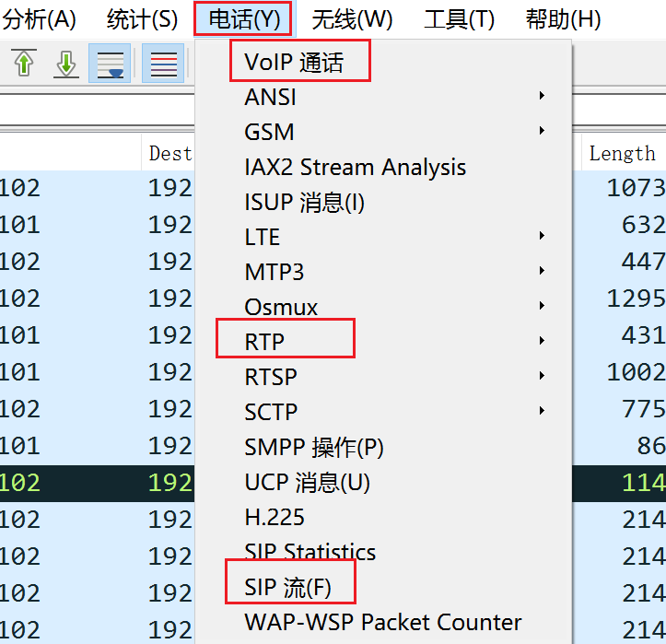This screenshot has height=644, width=666.
Task: Open the 统计(S) menu
Action: click(x=142, y=19)
